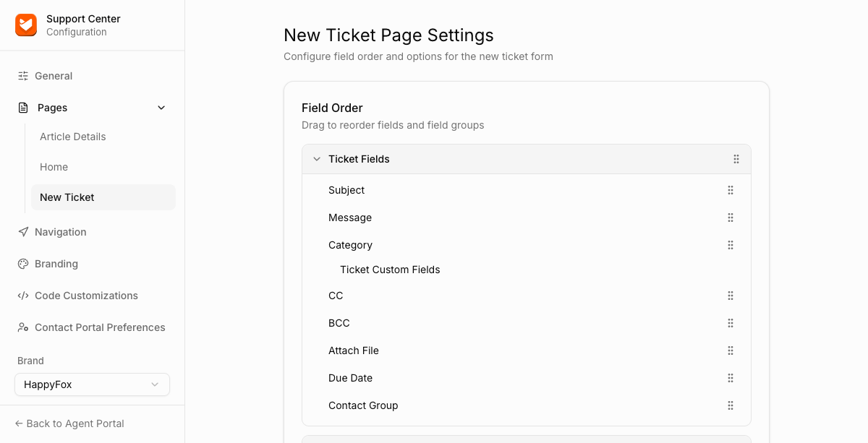Viewport: 868px width, 443px height.
Task: Click the Navigation arrow icon
Action: click(x=23, y=232)
